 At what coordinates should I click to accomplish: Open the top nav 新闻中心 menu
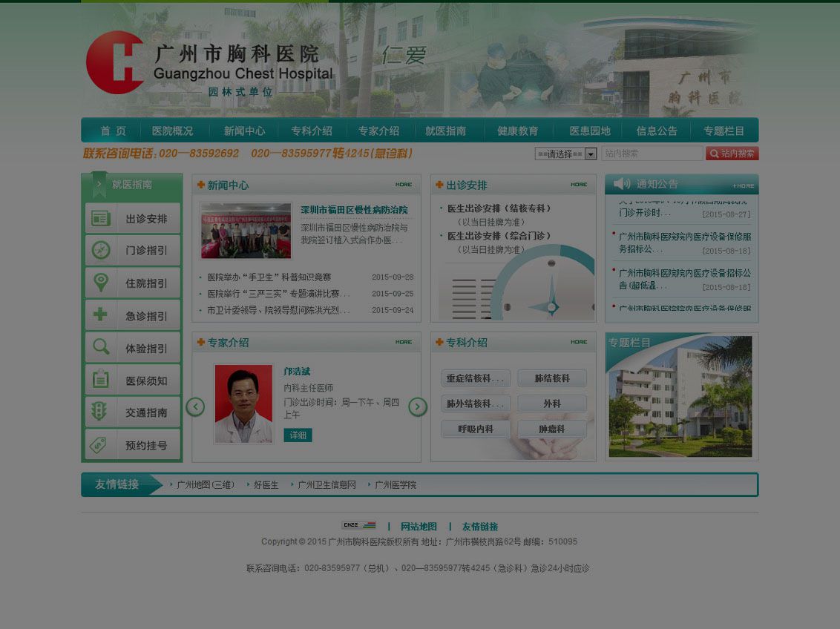244,131
